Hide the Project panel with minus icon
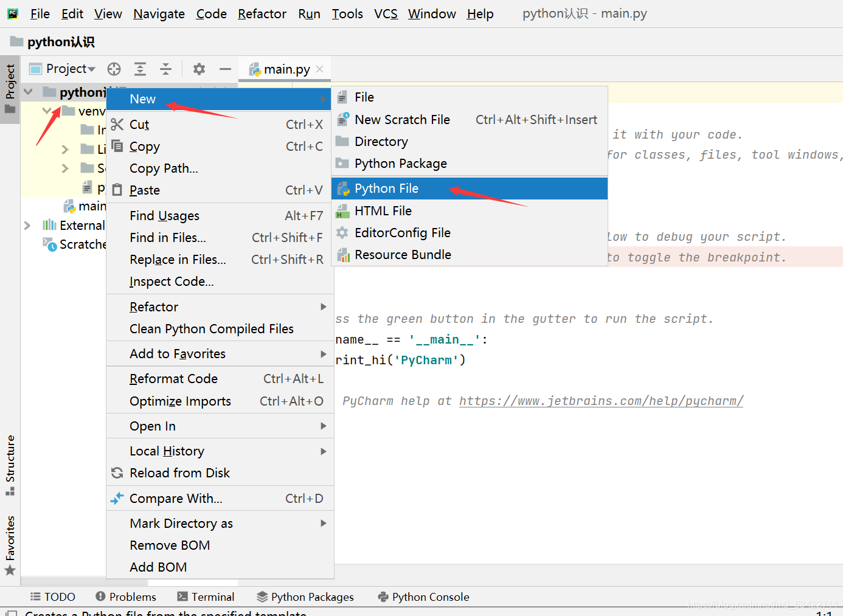843x616 pixels. pos(225,69)
